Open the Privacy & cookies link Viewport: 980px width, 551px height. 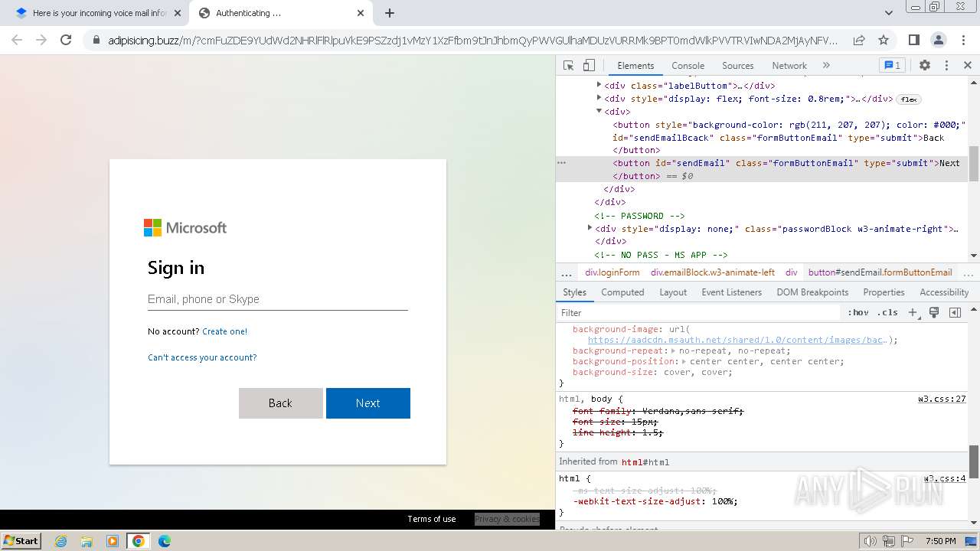click(x=507, y=519)
